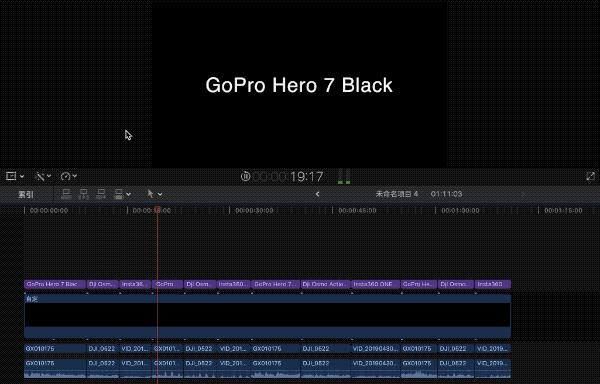Show the audio meters via green level icon

click(x=344, y=177)
